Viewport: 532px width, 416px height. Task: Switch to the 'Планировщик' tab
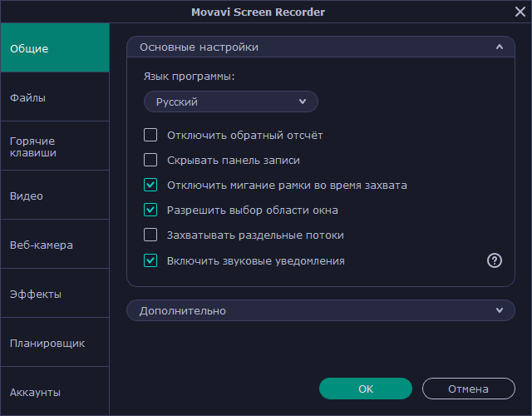click(x=54, y=343)
